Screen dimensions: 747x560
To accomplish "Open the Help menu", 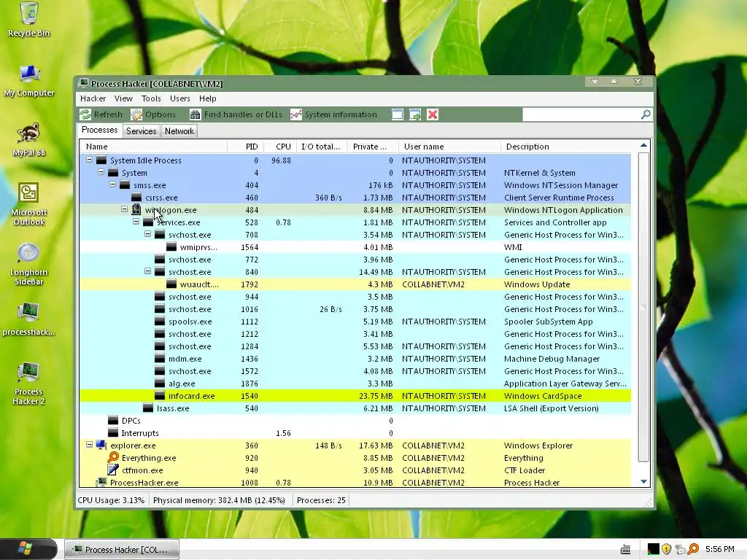I will point(208,98).
